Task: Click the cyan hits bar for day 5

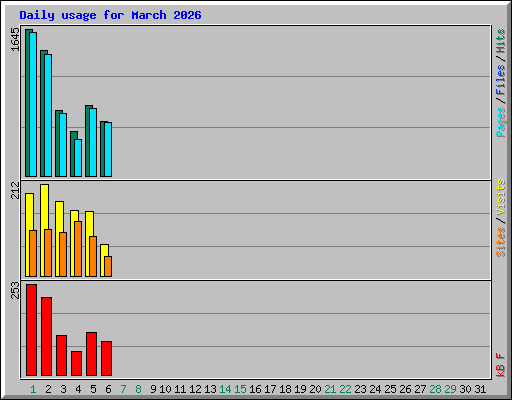Action: [93, 142]
